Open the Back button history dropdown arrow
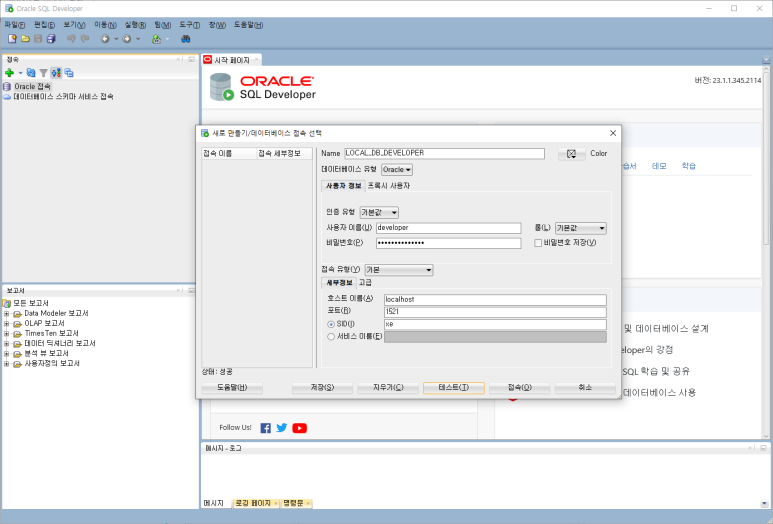The width and height of the screenshot is (773, 524). tap(116, 38)
